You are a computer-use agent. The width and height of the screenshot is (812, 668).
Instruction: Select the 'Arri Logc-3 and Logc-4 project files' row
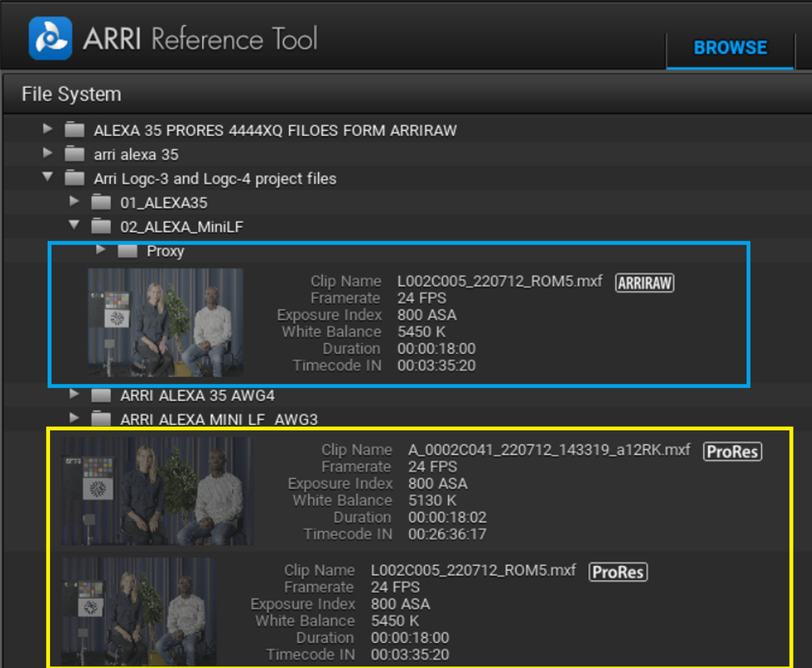tap(406, 178)
